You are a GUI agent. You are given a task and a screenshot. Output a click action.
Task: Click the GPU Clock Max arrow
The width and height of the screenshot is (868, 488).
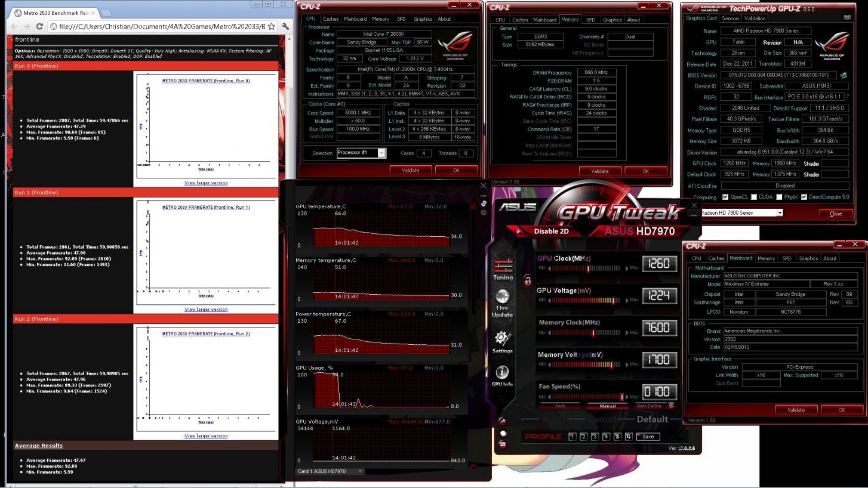coord(627,268)
